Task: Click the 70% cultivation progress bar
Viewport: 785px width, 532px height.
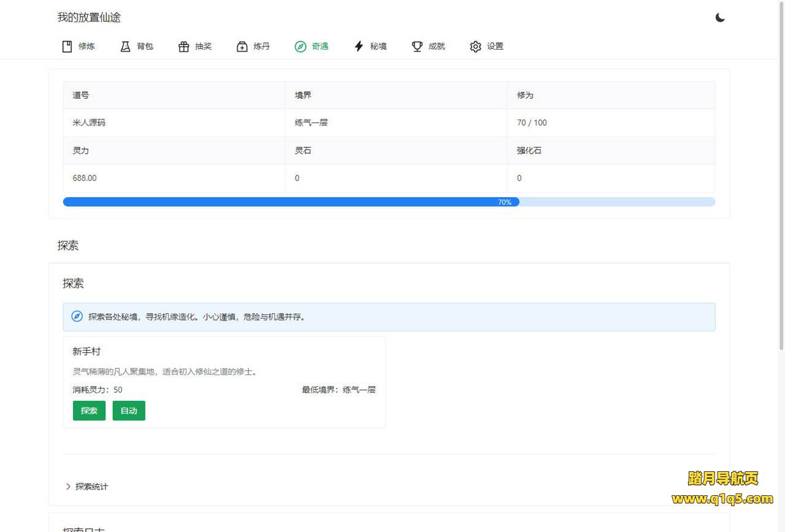Action: point(389,202)
